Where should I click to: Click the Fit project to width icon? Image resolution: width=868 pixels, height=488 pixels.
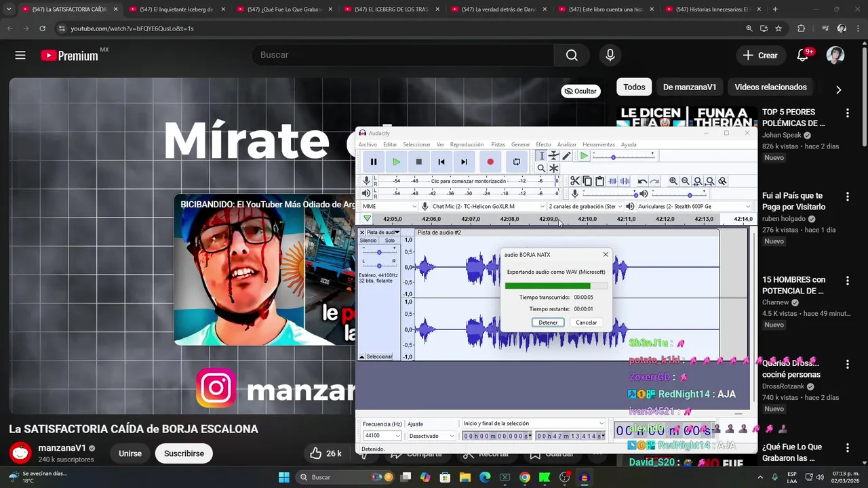pos(710,181)
